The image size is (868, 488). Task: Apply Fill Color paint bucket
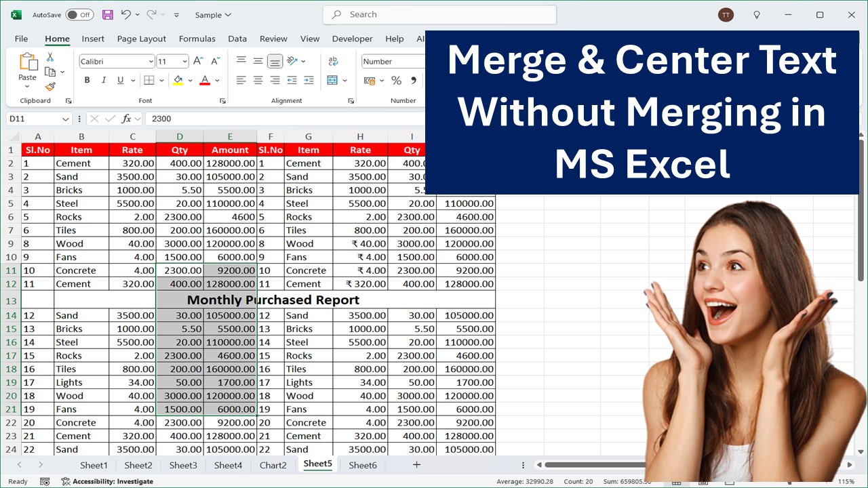[x=178, y=80]
